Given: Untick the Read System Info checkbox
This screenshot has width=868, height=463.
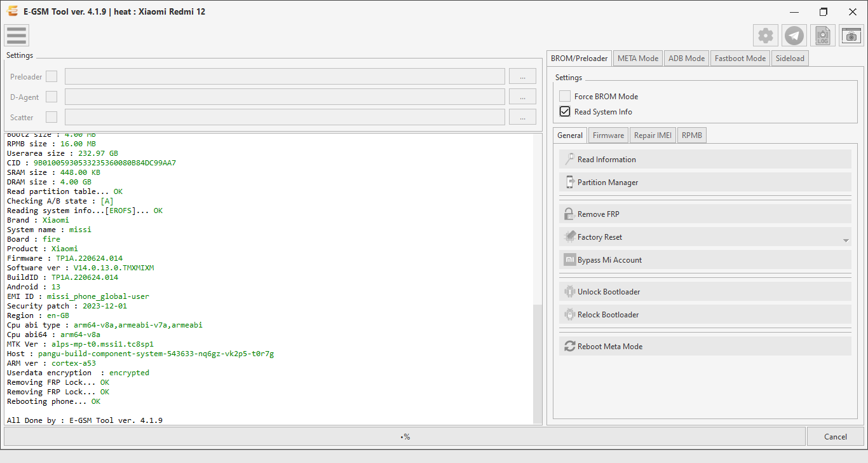Looking at the screenshot, I should pos(565,111).
